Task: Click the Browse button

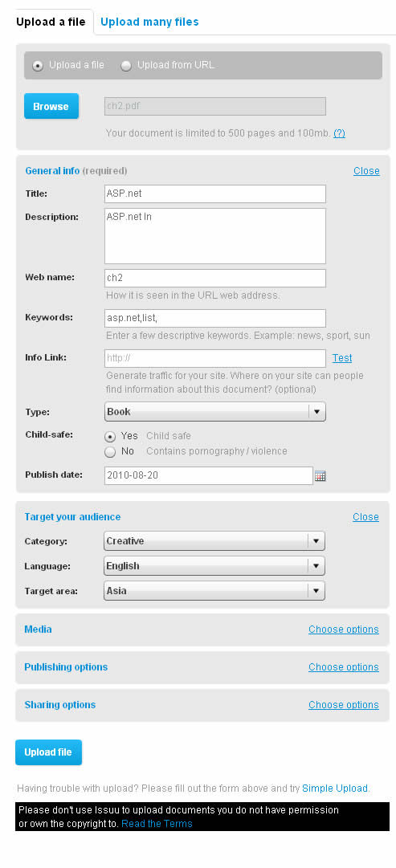Action: [x=51, y=106]
